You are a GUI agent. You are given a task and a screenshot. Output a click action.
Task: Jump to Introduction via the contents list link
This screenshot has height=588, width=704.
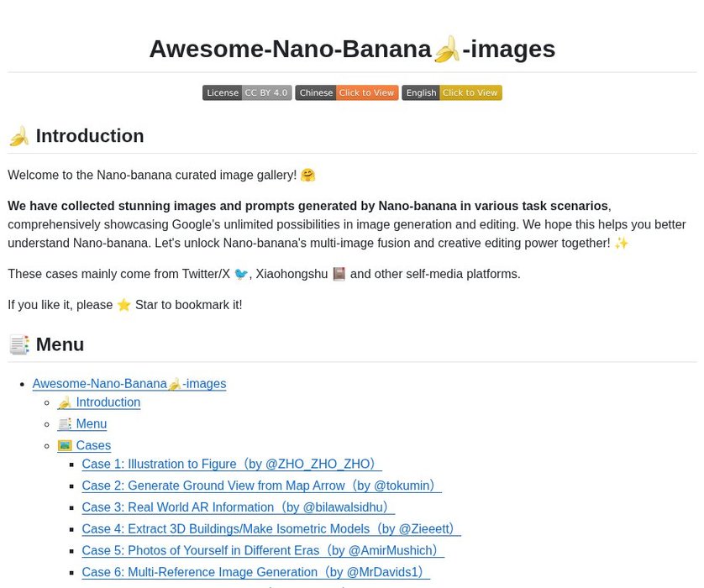[x=99, y=402]
